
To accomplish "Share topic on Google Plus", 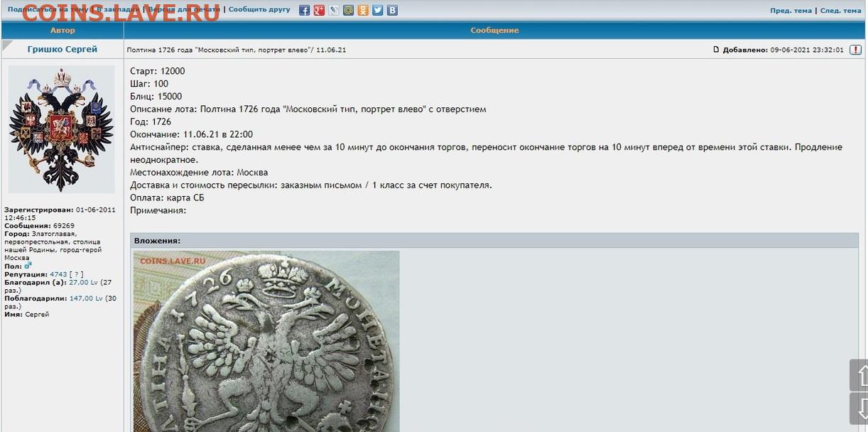I will click(x=319, y=10).
